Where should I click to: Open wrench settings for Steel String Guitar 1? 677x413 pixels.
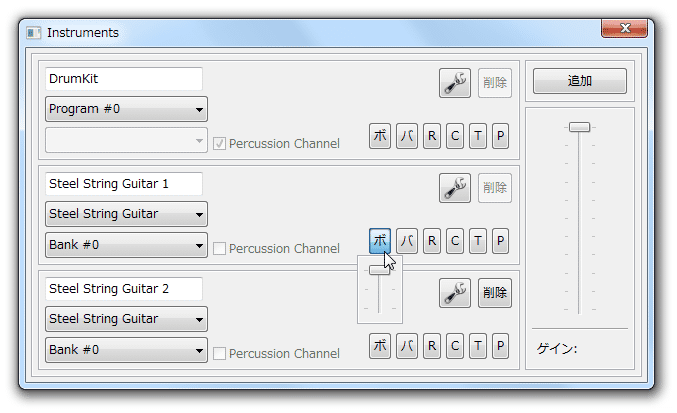[455, 188]
